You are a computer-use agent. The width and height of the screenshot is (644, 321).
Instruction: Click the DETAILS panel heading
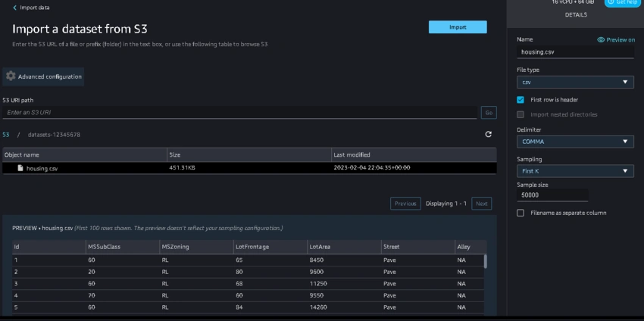click(x=576, y=15)
